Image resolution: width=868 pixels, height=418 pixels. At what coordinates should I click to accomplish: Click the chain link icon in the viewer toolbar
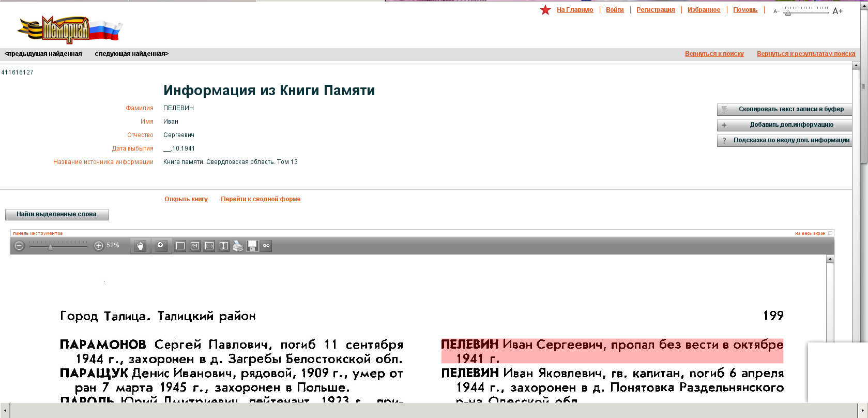click(266, 246)
